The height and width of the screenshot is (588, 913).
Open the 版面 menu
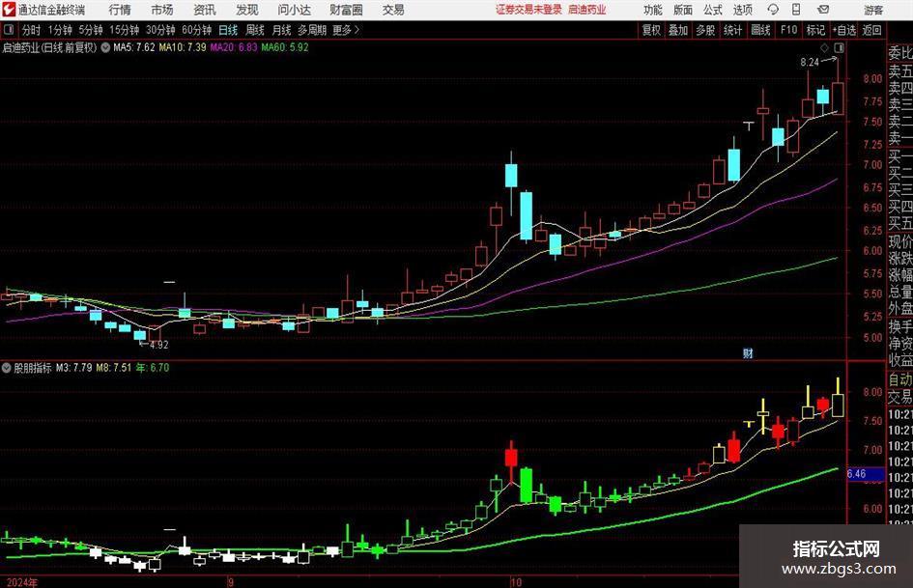click(x=683, y=10)
